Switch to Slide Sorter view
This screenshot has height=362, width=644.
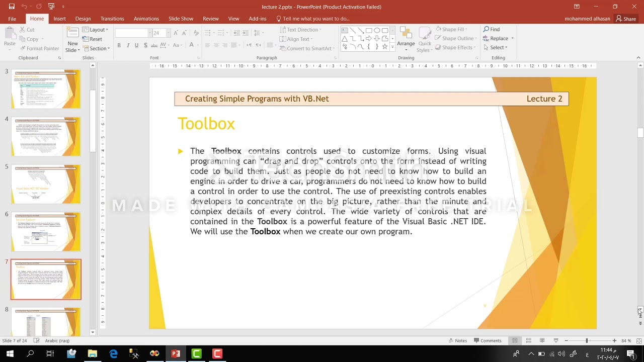tap(528, 341)
